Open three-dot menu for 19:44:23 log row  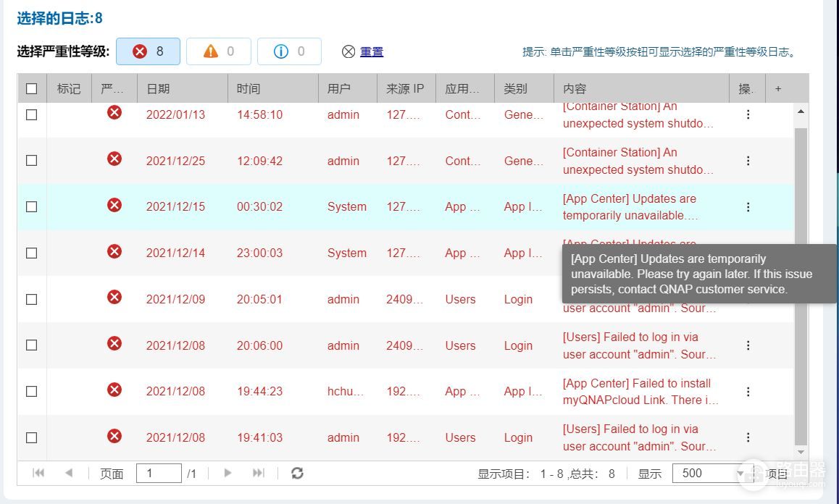748,392
